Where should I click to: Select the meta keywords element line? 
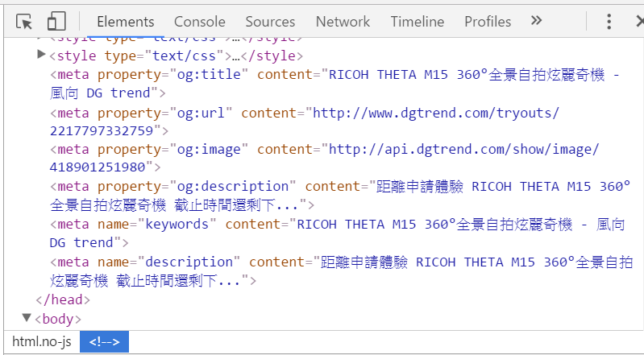337,233
